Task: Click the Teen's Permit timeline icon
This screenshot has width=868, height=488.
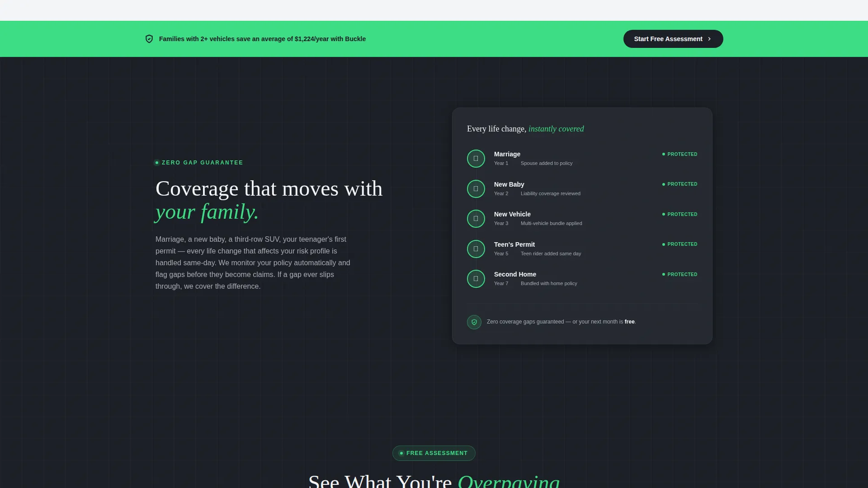Action: pyautogui.click(x=476, y=249)
